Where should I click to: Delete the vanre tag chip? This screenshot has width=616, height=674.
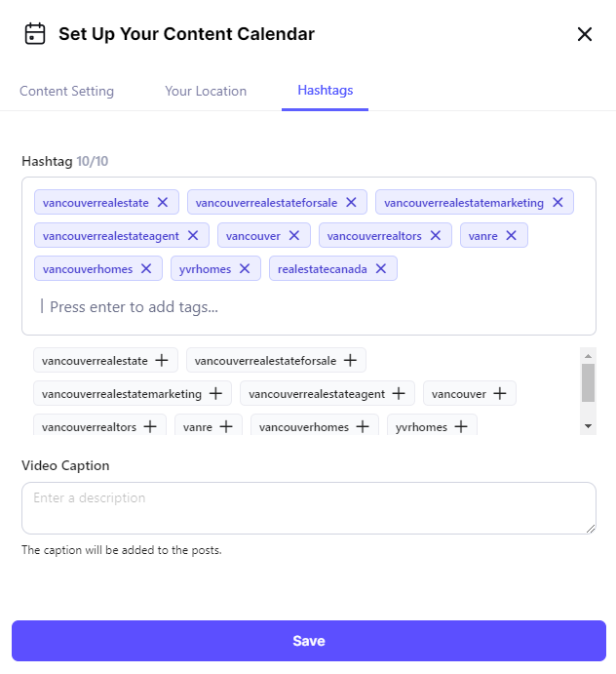click(x=511, y=236)
